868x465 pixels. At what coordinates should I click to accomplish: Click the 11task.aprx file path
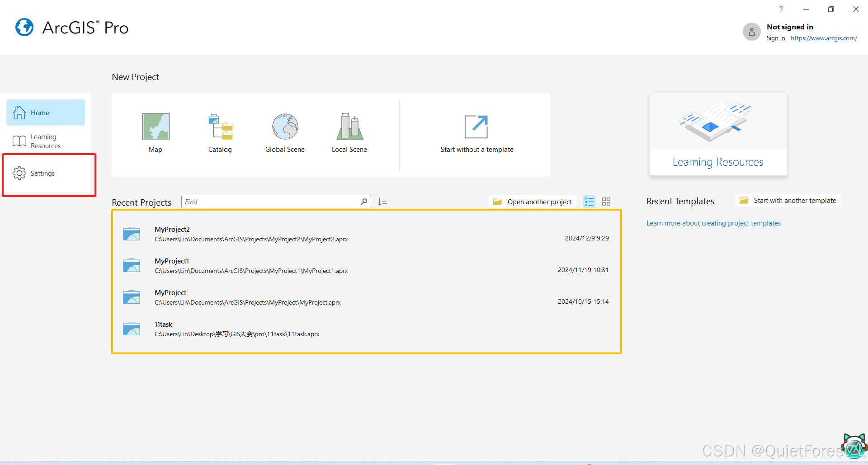click(237, 334)
